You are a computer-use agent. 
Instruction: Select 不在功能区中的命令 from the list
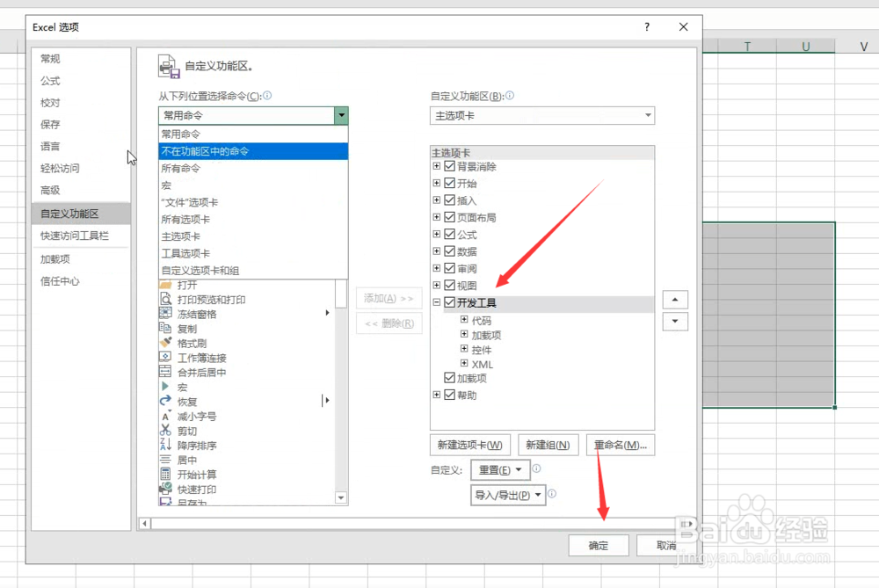253,151
